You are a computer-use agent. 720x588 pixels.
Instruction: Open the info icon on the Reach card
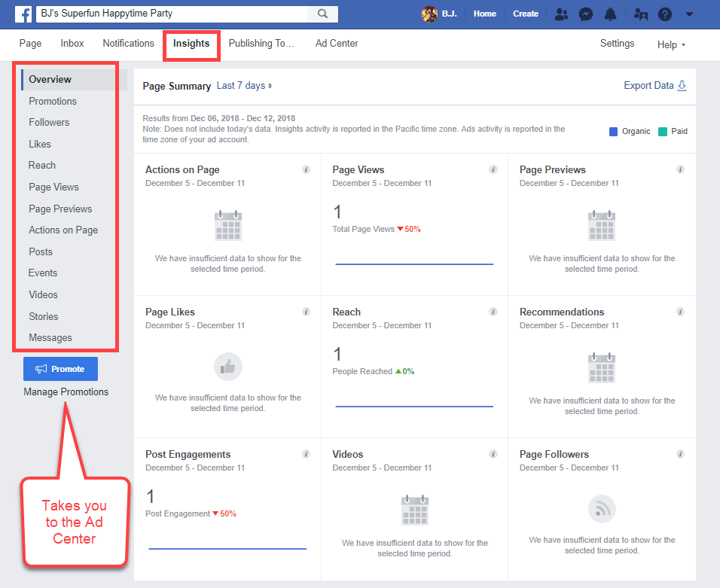493,311
